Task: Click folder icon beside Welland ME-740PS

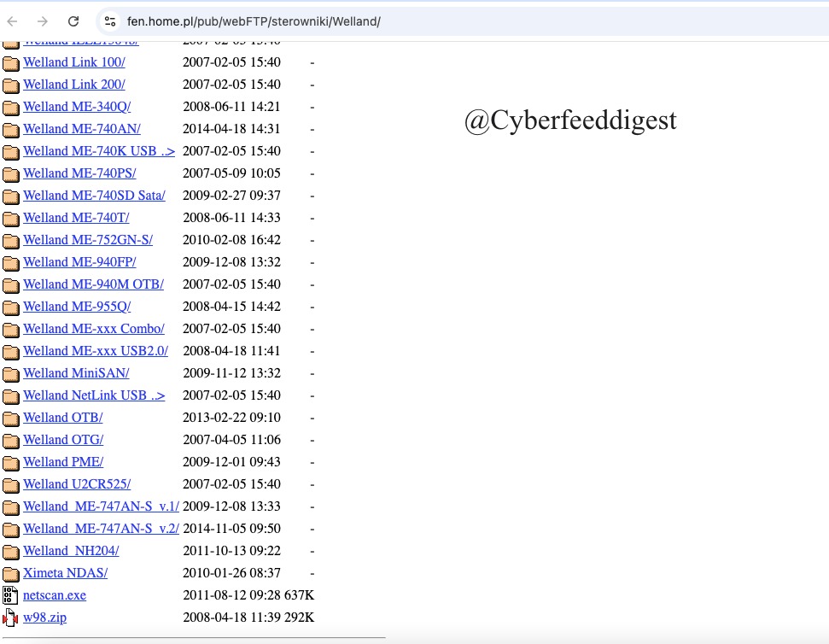Action: (10, 174)
